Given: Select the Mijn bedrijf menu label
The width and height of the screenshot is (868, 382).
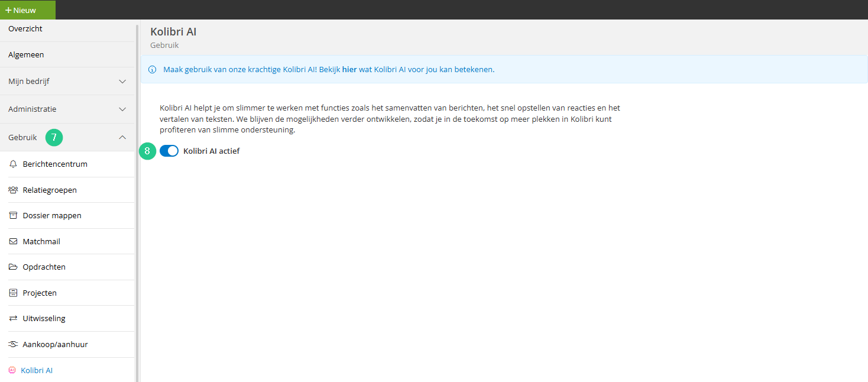Looking at the screenshot, I should (x=29, y=82).
